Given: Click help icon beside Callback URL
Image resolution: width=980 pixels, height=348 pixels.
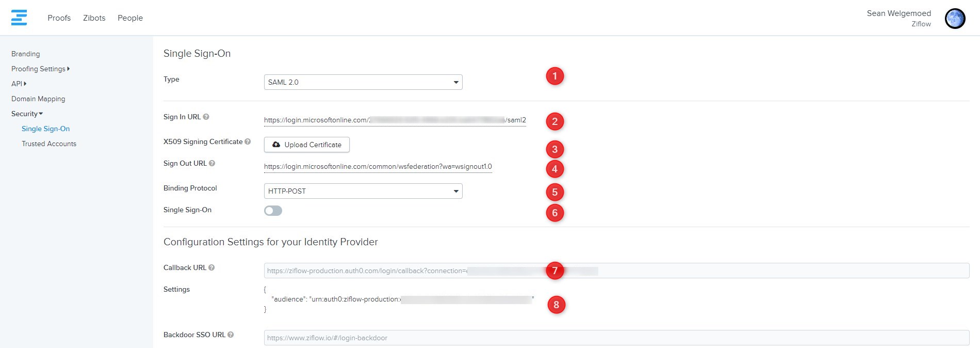Looking at the screenshot, I should point(211,267).
